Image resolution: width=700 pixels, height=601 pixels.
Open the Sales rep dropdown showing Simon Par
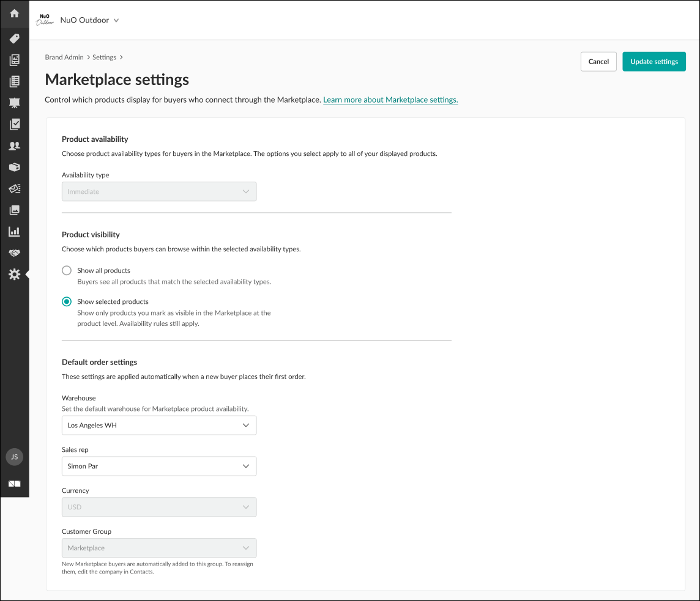(159, 466)
